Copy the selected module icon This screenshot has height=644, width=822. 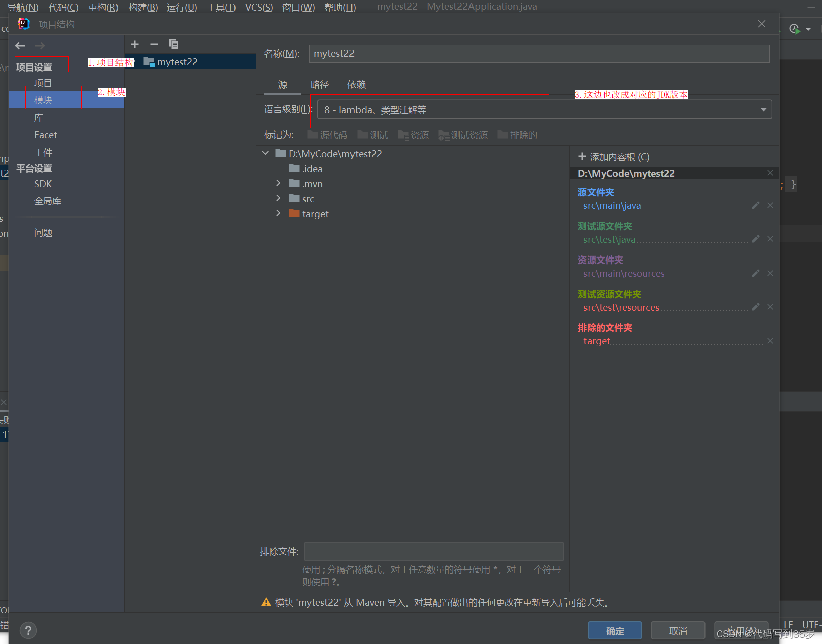coord(174,44)
